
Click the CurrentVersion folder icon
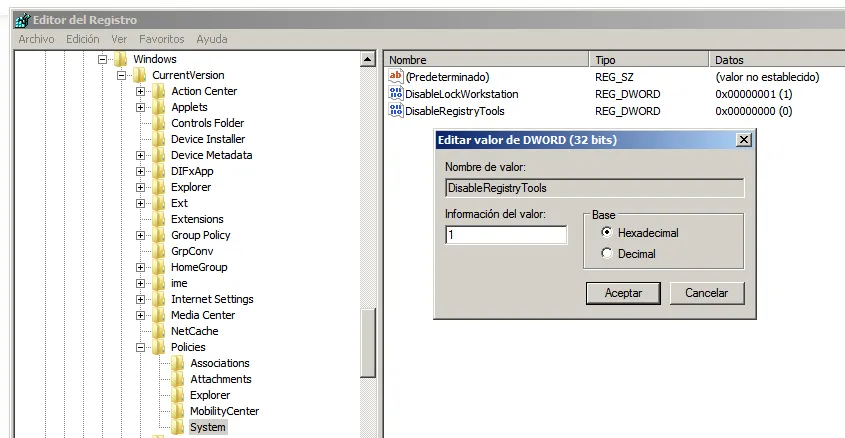tap(140, 75)
